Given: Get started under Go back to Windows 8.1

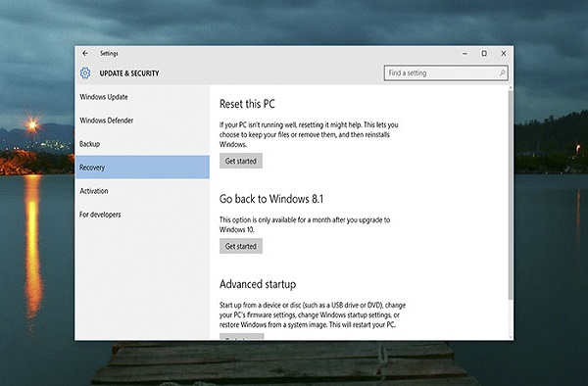Looking at the screenshot, I should (x=241, y=246).
